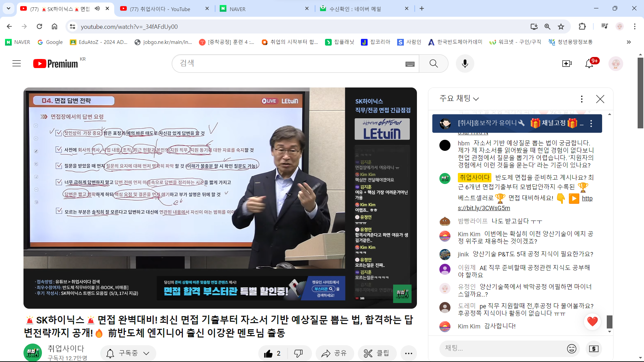Open the create video icon

tap(567, 63)
